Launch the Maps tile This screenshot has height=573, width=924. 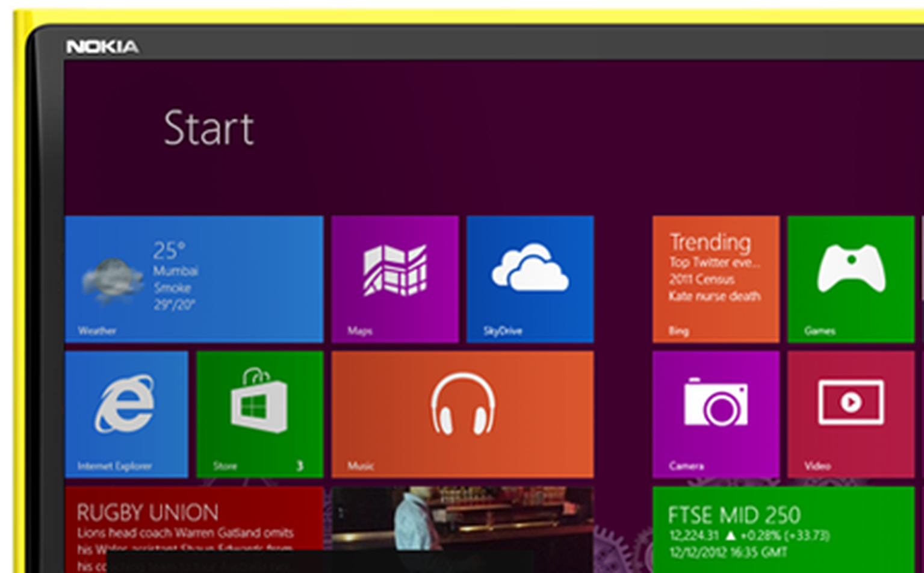tap(395, 279)
